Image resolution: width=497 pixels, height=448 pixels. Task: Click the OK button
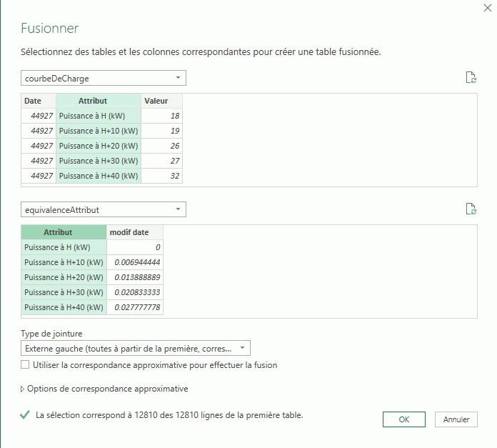click(x=404, y=419)
